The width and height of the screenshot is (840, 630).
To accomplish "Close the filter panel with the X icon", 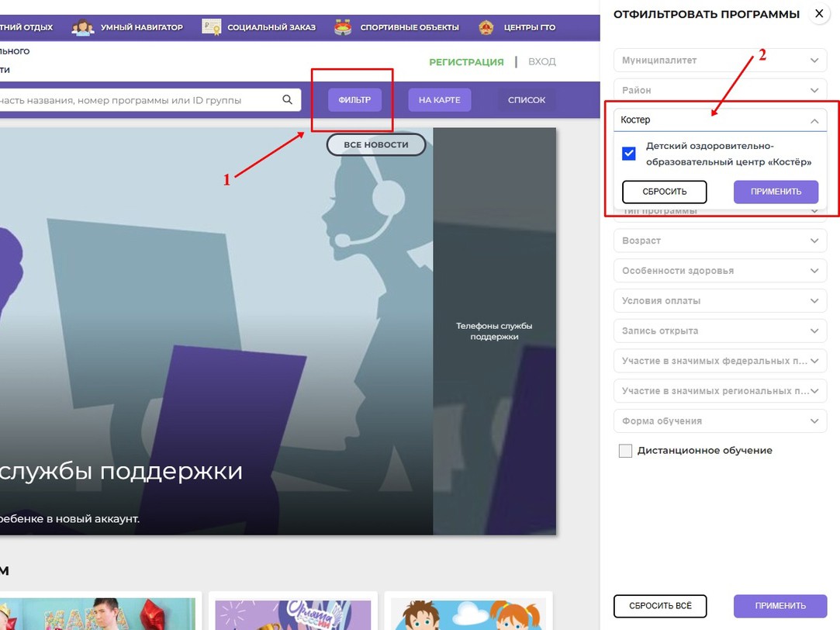I will pos(818,13).
